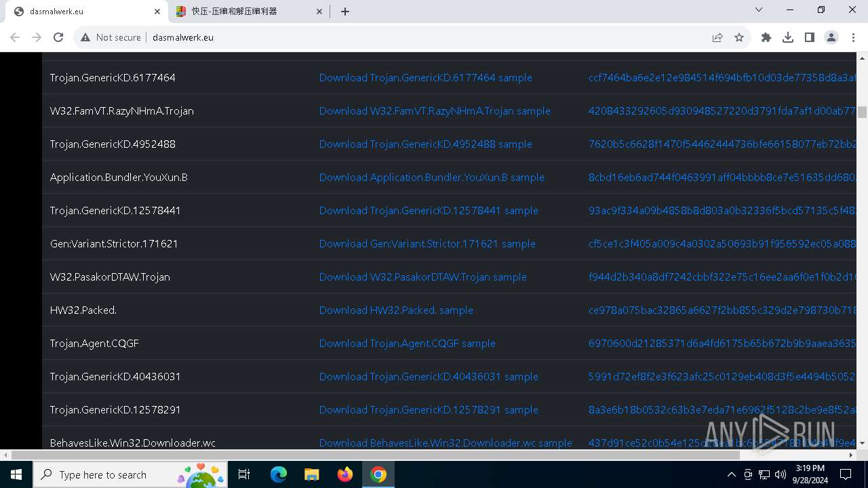Download Trojan.Agent.CQGF sample
The image size is (868, 488).
click(408, 343)
